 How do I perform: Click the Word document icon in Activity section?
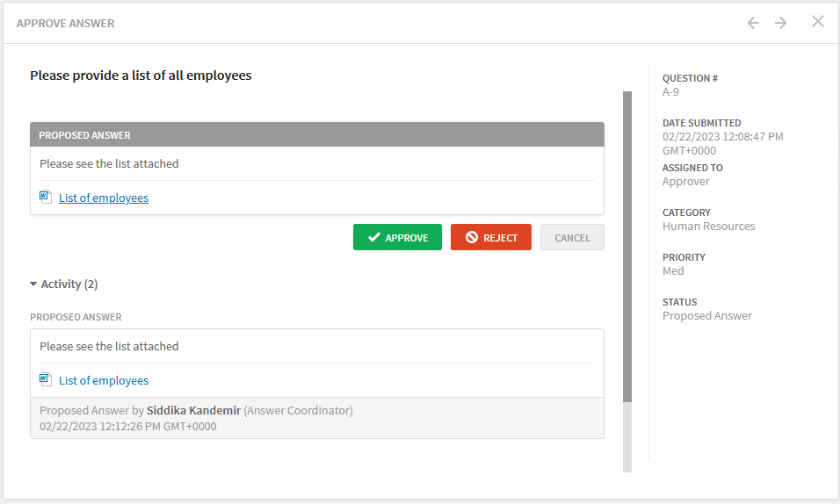point(46,379)
